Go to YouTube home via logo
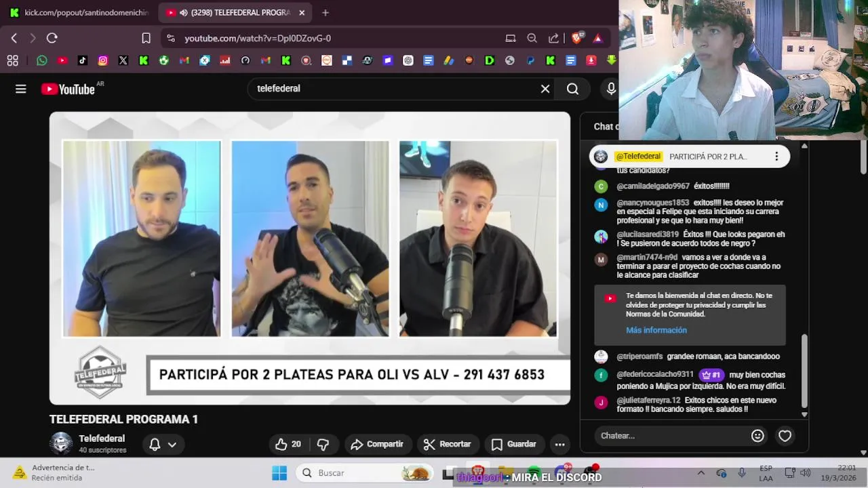 point(68,89)
